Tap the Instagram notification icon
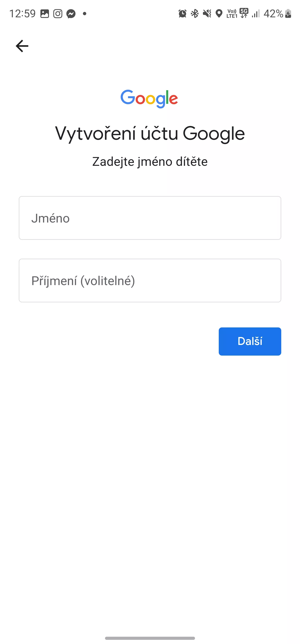 [58, 14]
